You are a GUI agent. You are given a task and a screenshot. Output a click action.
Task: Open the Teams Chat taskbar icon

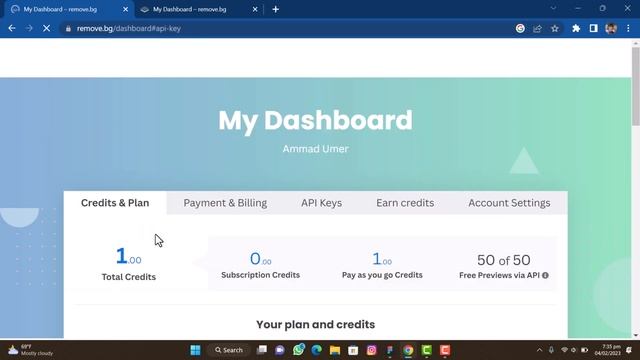[280, 350]
